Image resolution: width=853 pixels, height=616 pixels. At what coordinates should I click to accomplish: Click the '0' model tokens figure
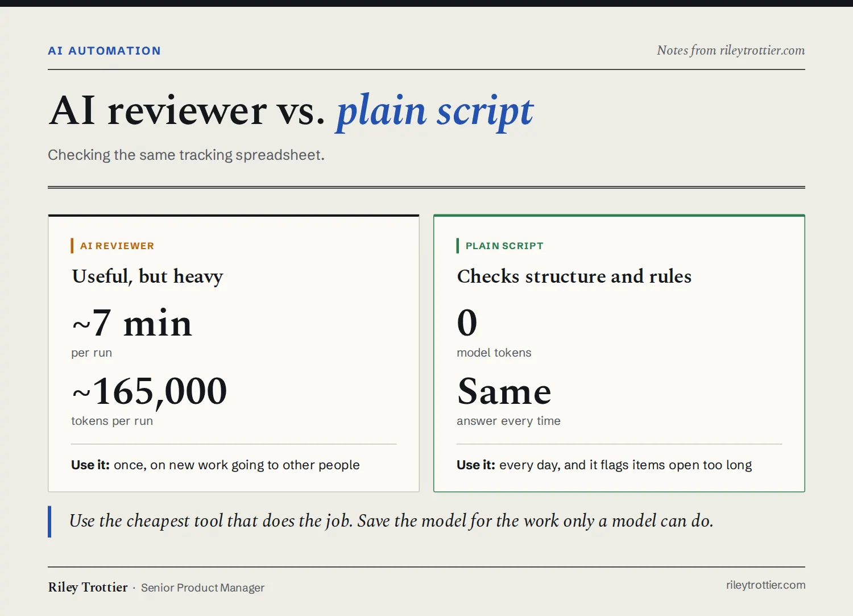(x=467, y=323)
